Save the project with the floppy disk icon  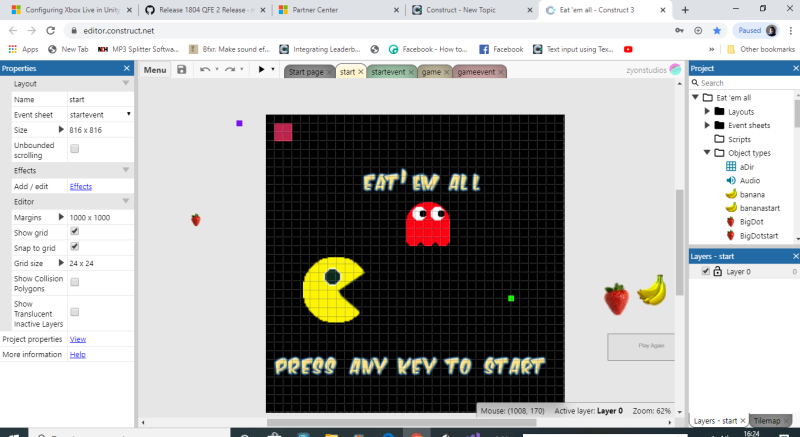coord(182,70)
